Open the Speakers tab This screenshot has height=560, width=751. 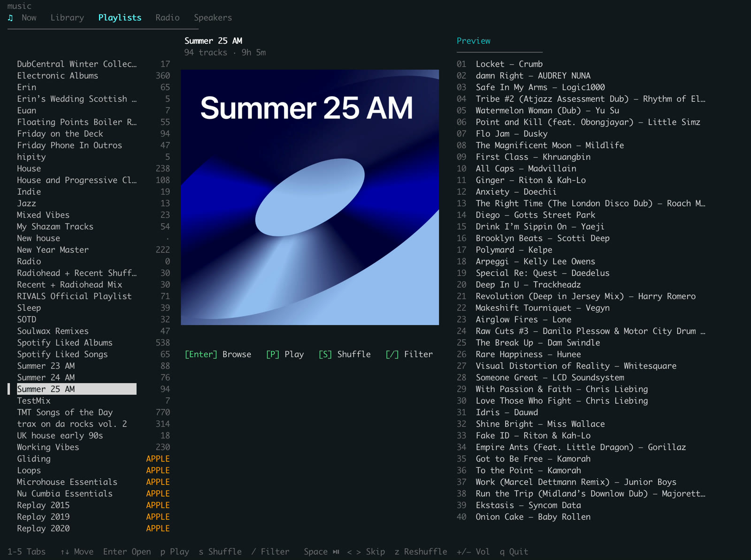pos(213,18)
